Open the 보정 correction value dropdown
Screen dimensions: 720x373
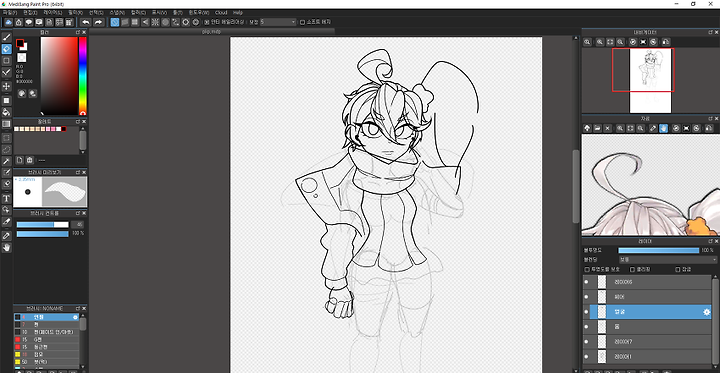(278, 22)
